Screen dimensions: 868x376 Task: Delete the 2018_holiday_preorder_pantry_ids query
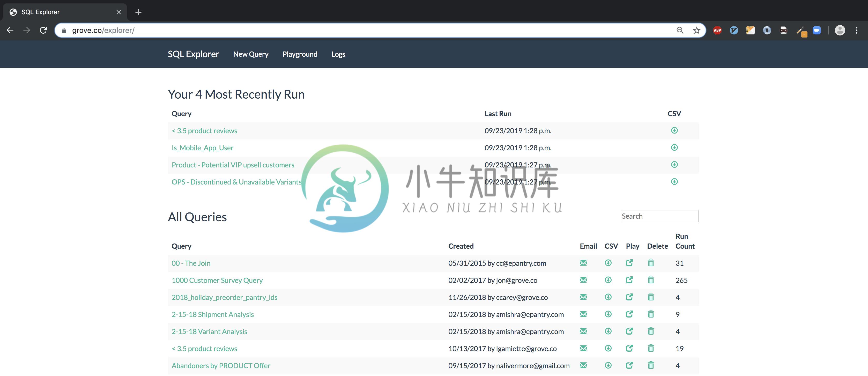[651, 297]
